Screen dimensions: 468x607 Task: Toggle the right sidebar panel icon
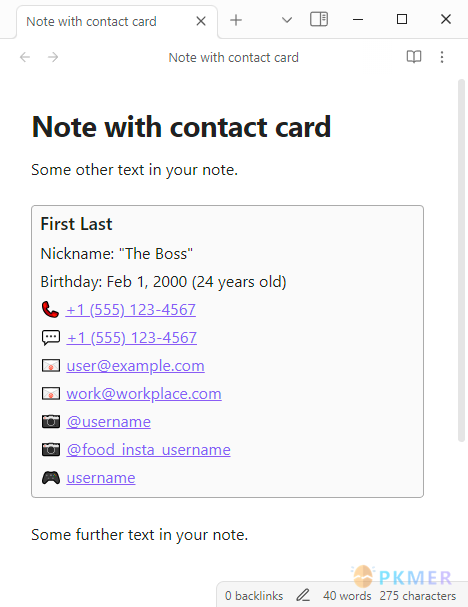319,19
